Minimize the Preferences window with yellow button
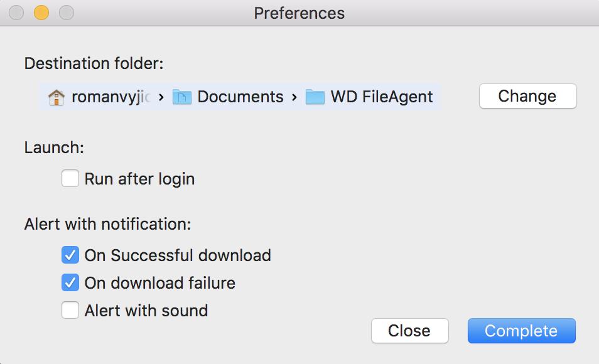The image size is (599, 364). pyautogui.click(x=41, y=13)
